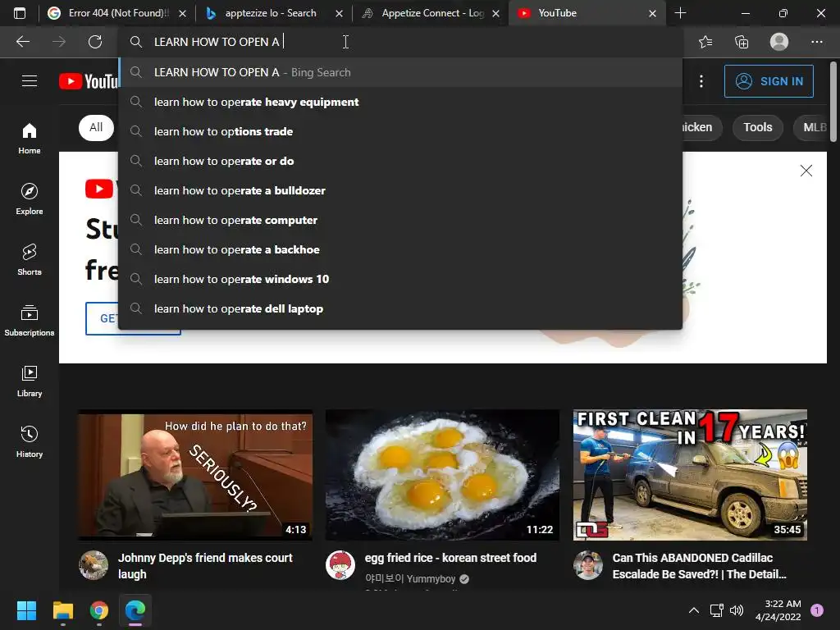Open abandoned Cadillac Escalade video thumbnail
The height and width of the screenshot is (630, 840).
point(690,475)
